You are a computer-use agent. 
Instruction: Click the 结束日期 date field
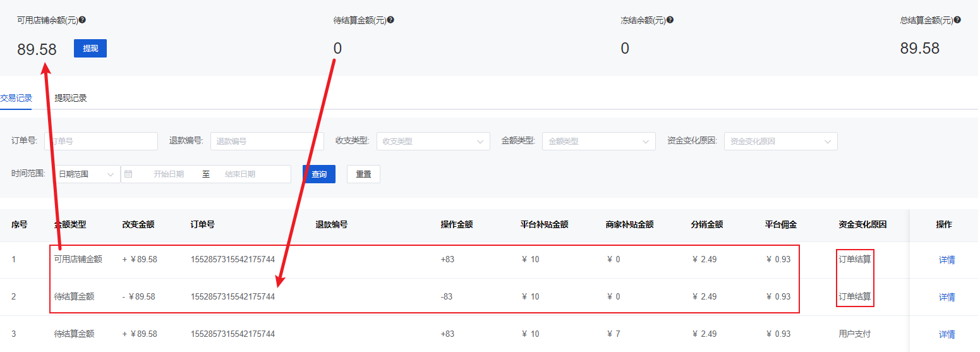tap(240, 174)
